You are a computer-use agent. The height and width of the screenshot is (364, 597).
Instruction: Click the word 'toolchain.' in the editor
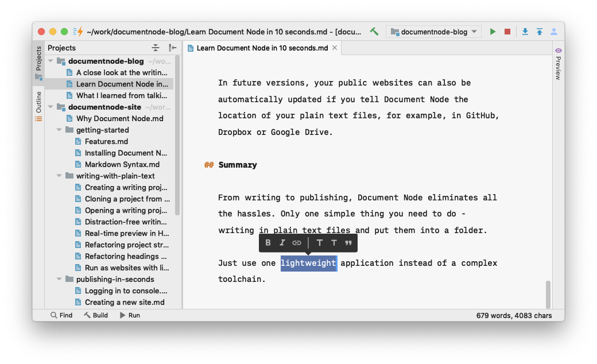(x=242, y=279)
